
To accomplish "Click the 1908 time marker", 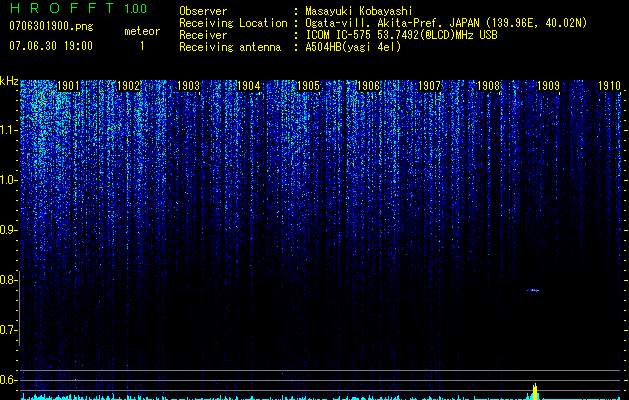I will coord(489,86).
